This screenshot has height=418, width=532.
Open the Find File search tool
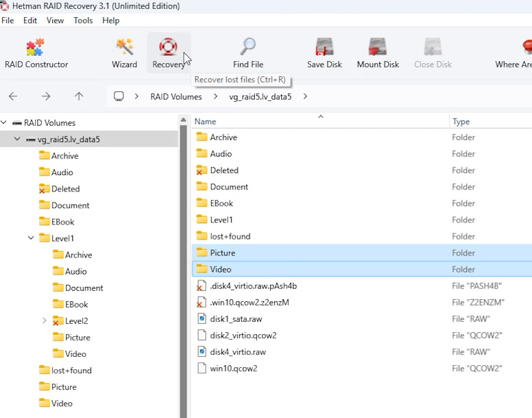coord(248,53)
